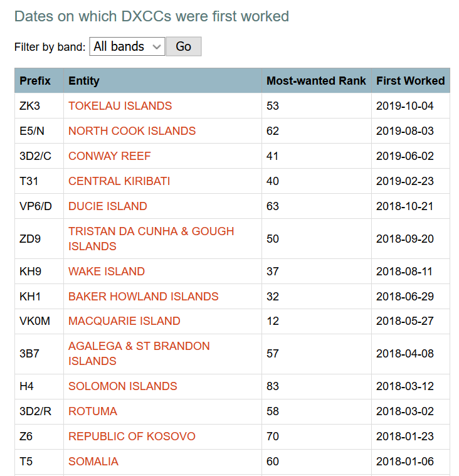Open TRISTAN DA CUNHA & GOUGH ISLANDS link
This screenshot has width=459, height=476.
click(151, 231)
